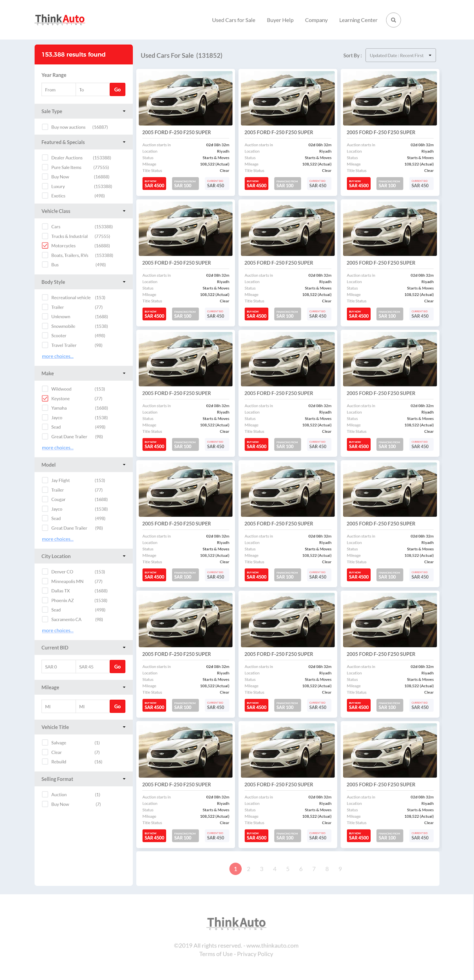Click the search magnifier icon in header

click(393, 20)
